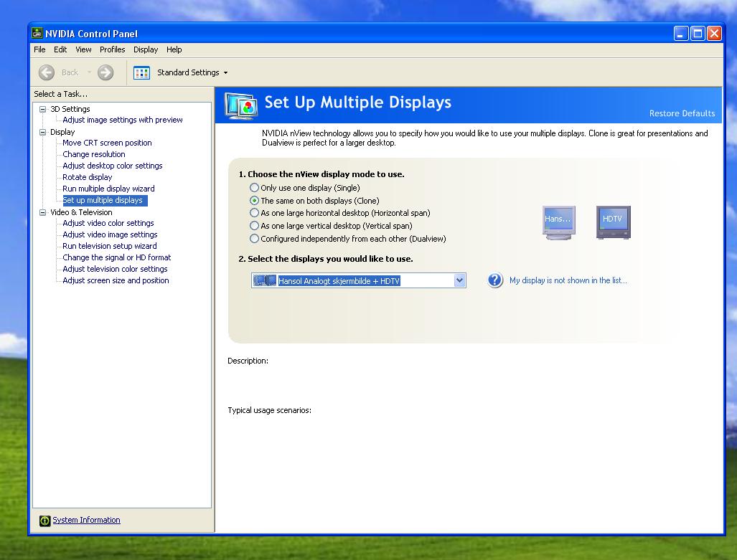The width and height of the screenshot is (737, 560).
Task: Open Change the signal or HD format
Action: tap(116, 257)
